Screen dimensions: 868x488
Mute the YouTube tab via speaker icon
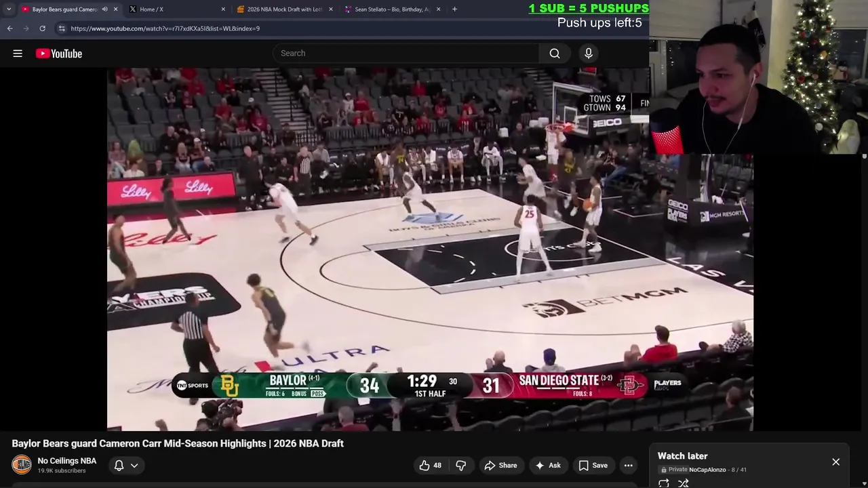tap(104, 9)
